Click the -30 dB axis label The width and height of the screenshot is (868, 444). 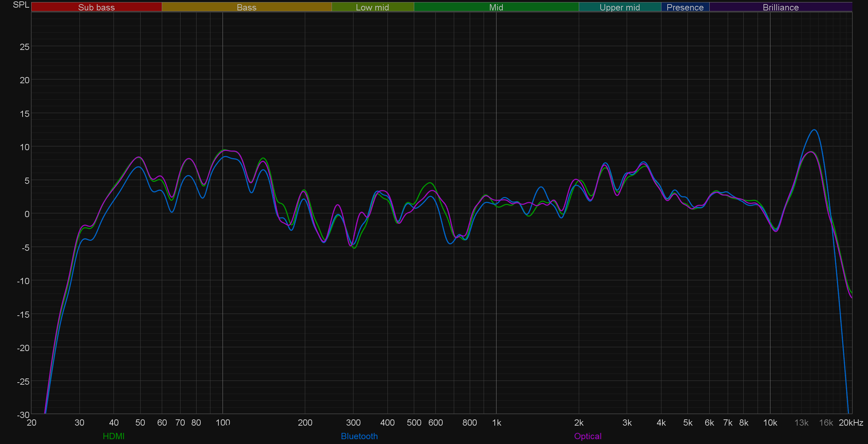click(23, 415)
